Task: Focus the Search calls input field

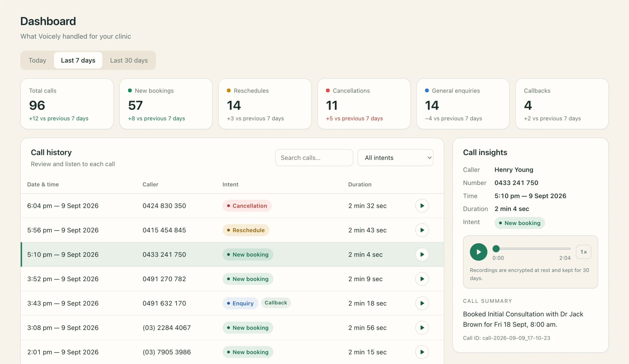Action: point(314,158)
